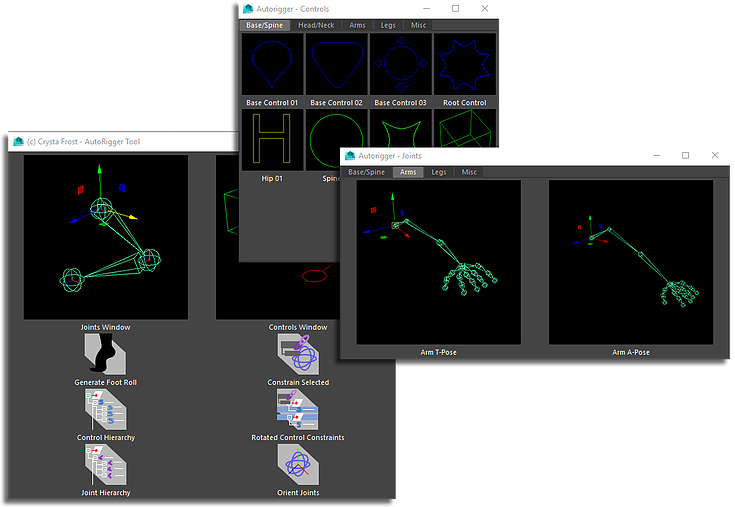The width and height of the screenshot is (735, 507).
Task: Open the Legs tab in Joints window
Action: pos(439,172)
